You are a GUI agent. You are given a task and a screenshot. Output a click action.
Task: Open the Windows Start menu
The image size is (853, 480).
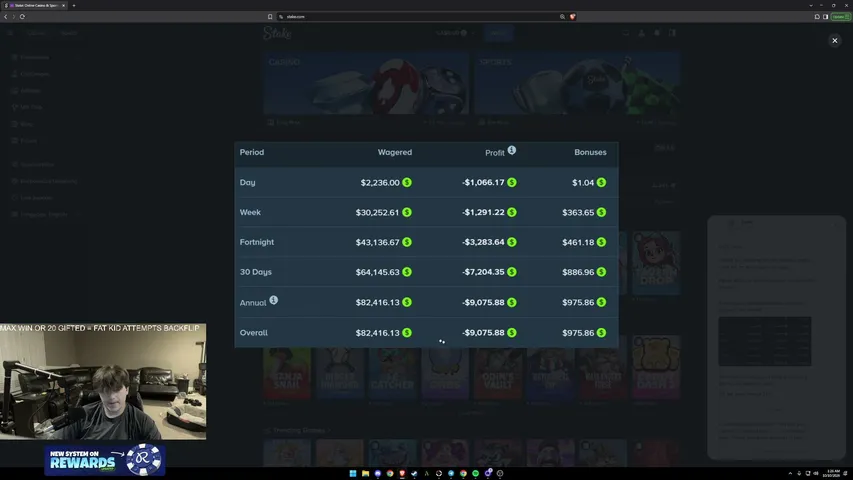pos(353,473)
